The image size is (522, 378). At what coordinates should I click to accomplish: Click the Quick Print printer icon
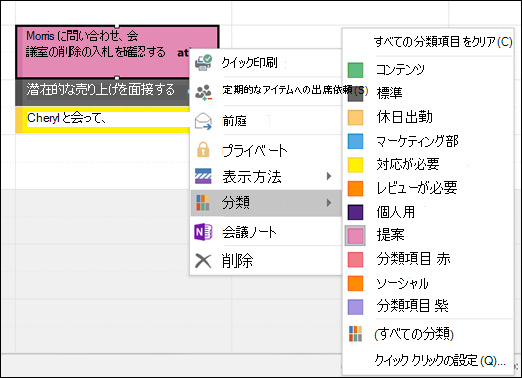tap(203, 63)
